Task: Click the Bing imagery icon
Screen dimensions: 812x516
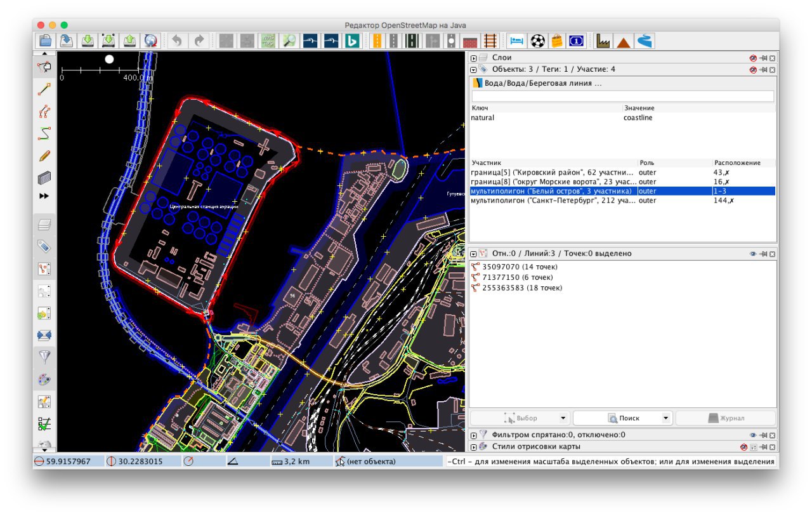Action: pyautogui.click(x=353, y=41)
